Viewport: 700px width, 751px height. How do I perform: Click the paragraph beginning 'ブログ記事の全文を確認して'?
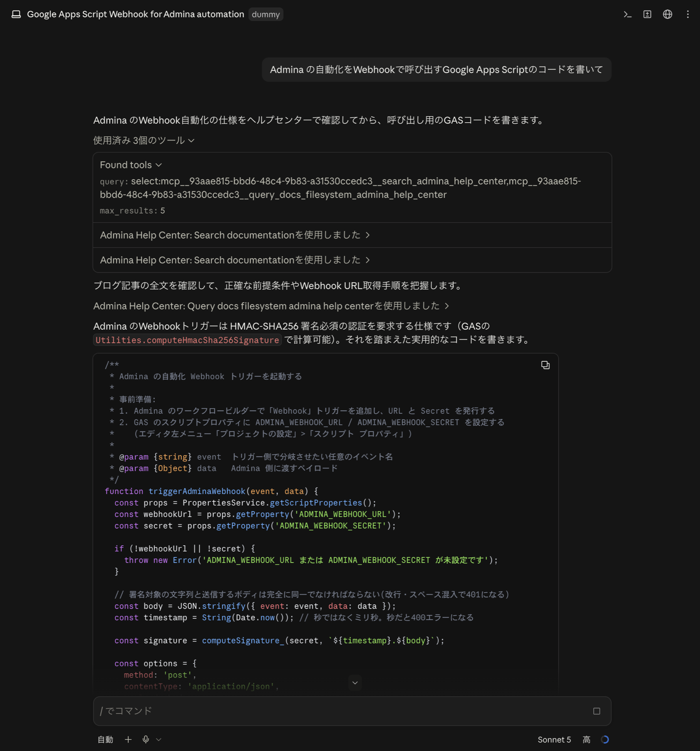pyautogui.click(x=278, y=286)
